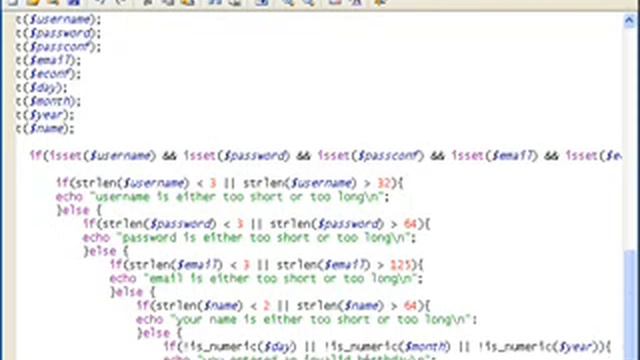The image size is (640, 360).
Task: Click the }else { line after the name echo
Action: coord(160,333)
